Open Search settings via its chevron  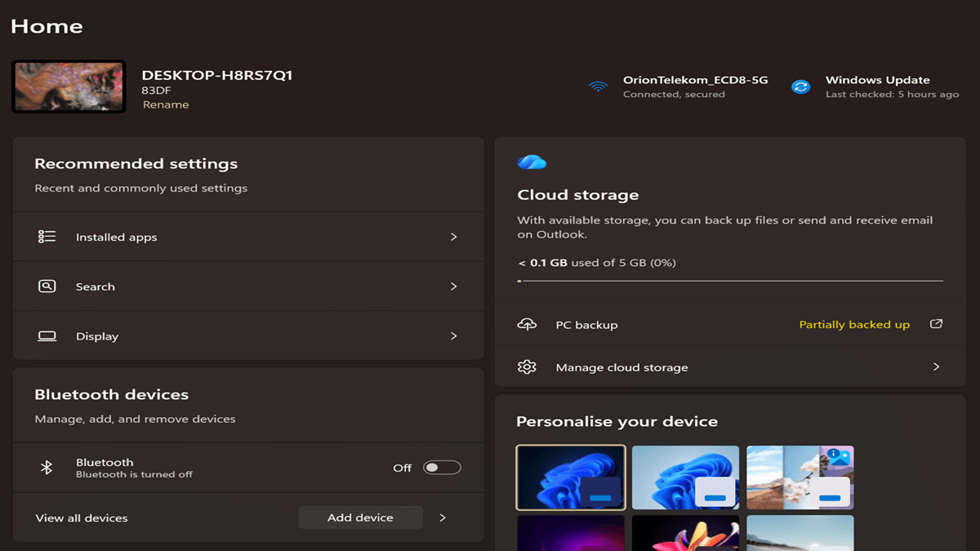point(454,287)
